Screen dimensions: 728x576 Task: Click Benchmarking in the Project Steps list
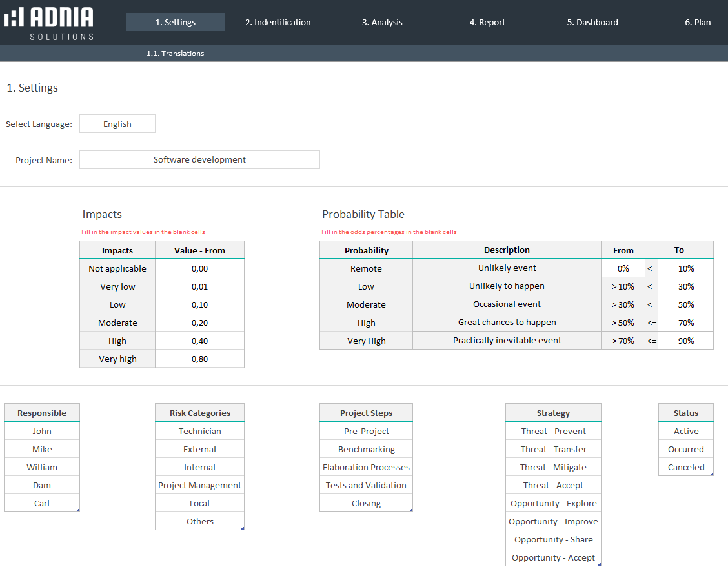point(366,449)
